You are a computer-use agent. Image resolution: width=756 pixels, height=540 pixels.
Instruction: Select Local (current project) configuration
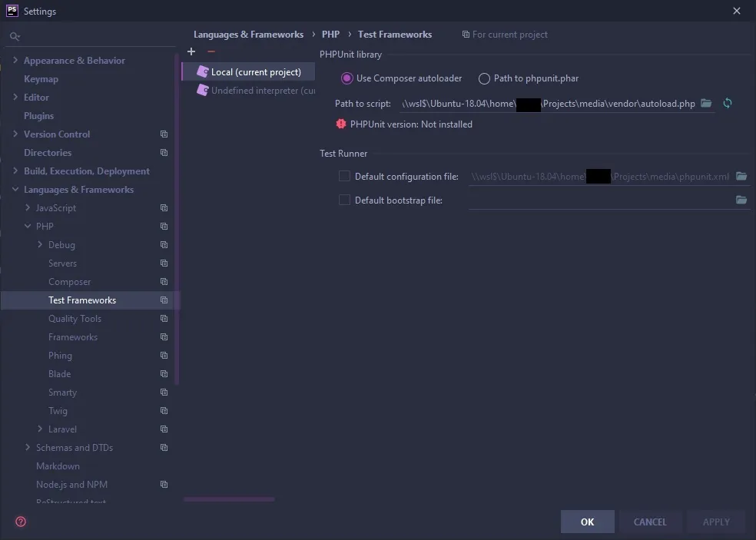[249, 72]
